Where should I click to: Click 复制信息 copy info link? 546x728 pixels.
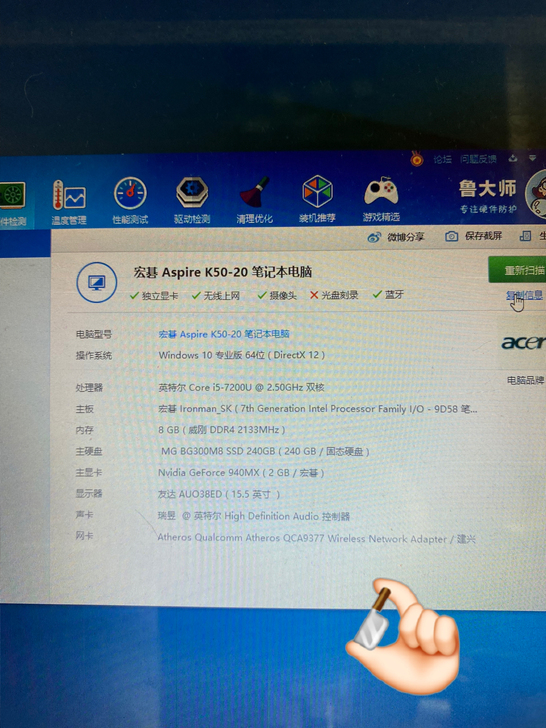coord(524,295)
